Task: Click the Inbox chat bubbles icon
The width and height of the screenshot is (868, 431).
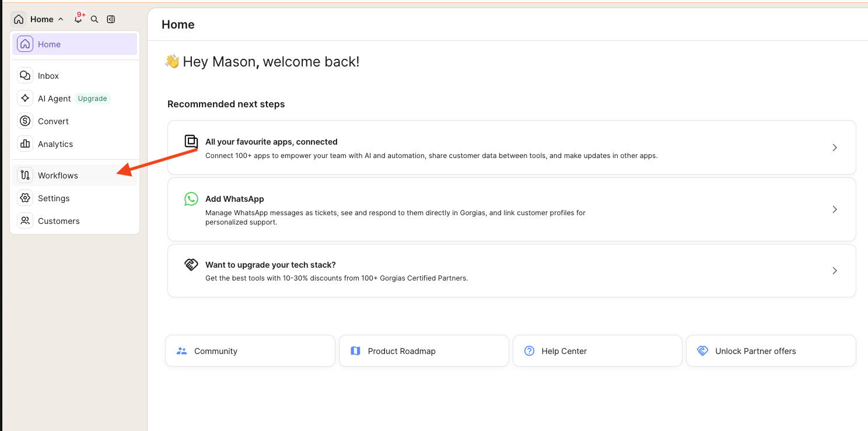Action: point(25,76)
